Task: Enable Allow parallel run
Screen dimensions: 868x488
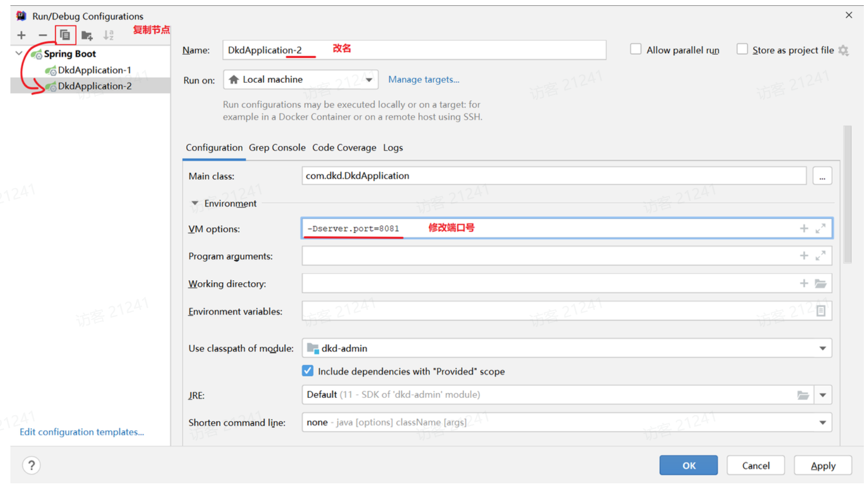Action: click(635, 49)
